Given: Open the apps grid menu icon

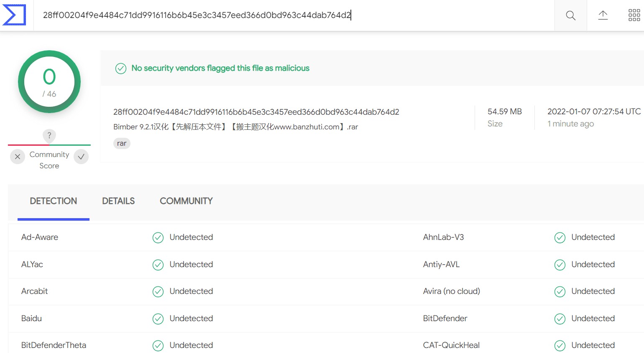Looking at the screenshot, I should 634,15.
